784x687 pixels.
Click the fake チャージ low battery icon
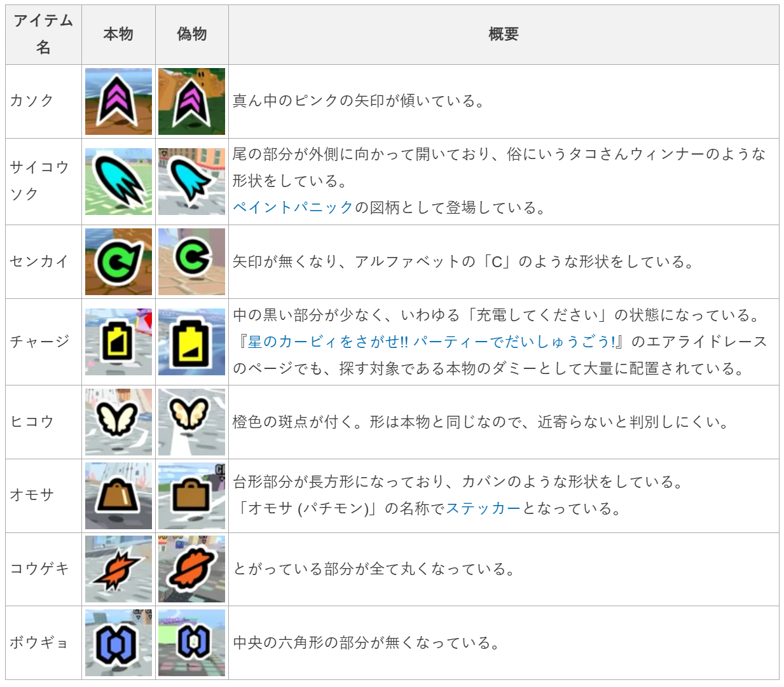coord(191,342)
